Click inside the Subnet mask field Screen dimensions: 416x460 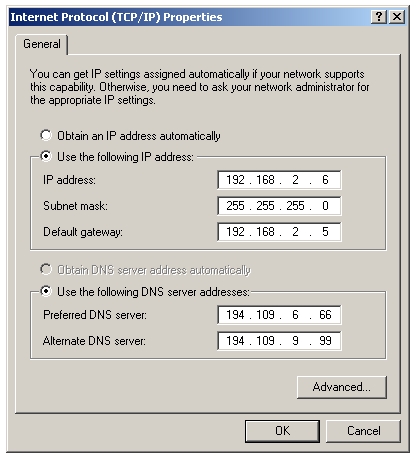pyautogui.click(x=279, y=206)
